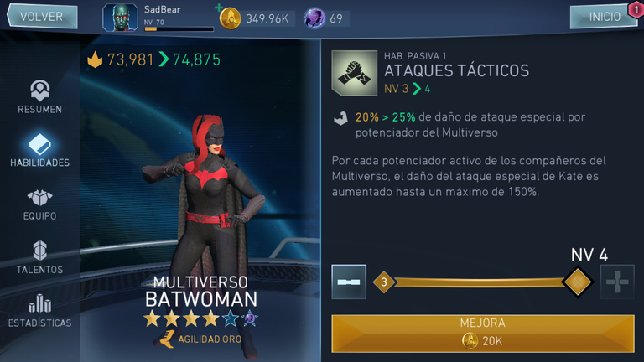This screenshot has width=644, height=362.
Task: Open the Equipo armor icon
Action: click(40, 198)
